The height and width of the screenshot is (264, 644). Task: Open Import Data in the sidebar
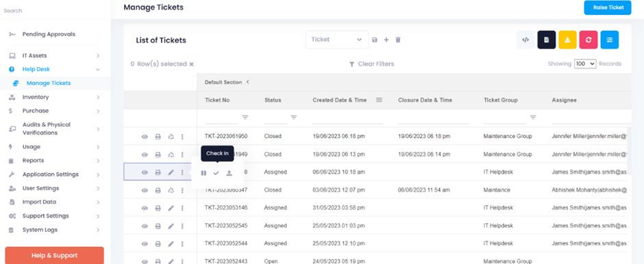(55, 202)
